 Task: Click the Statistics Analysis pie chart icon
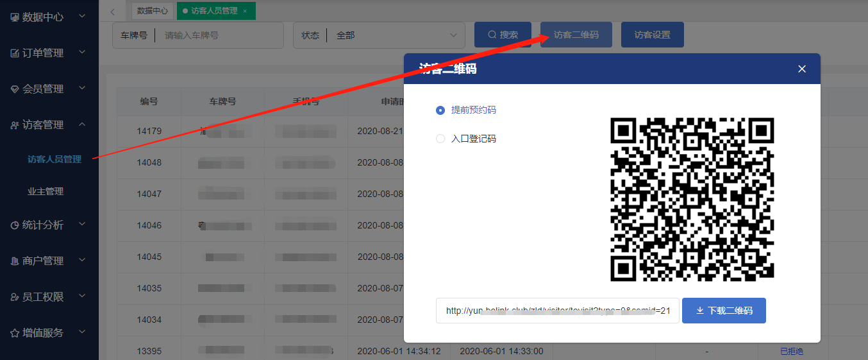point(15,225)
